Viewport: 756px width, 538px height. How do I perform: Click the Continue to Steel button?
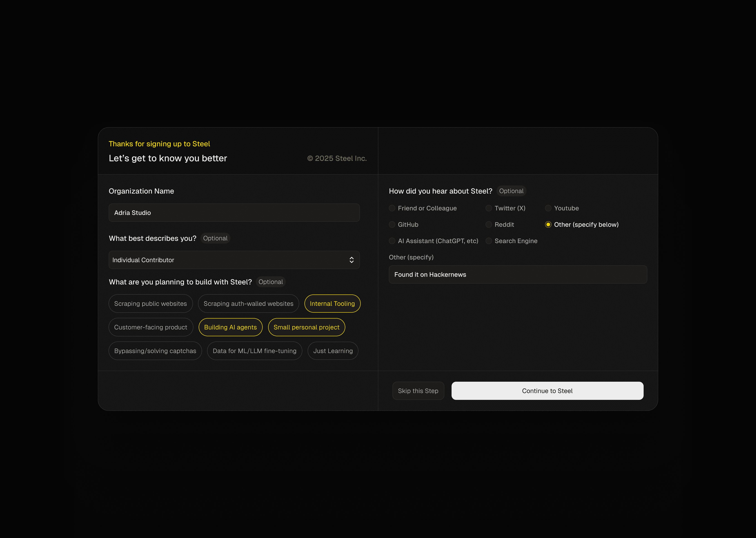(547, 391)
